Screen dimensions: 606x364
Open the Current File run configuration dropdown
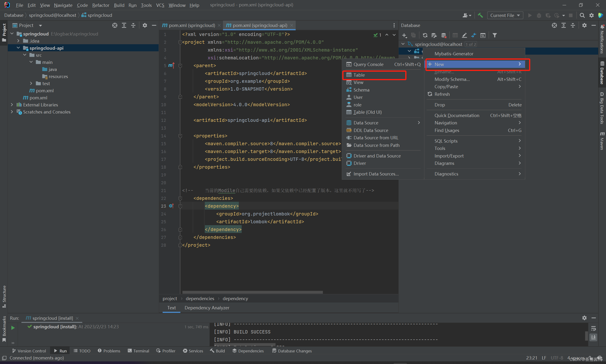pyautogui.click(x=505, y=15)
